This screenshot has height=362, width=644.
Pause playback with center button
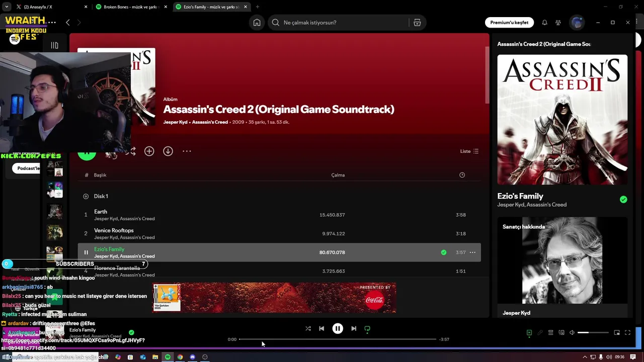(338, 328)
